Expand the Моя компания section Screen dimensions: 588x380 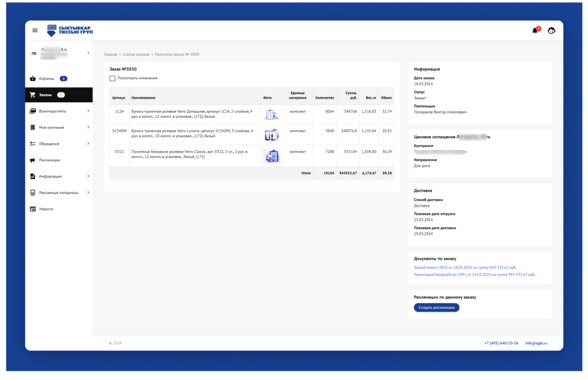pyautogui.click(x=88, y=127)
